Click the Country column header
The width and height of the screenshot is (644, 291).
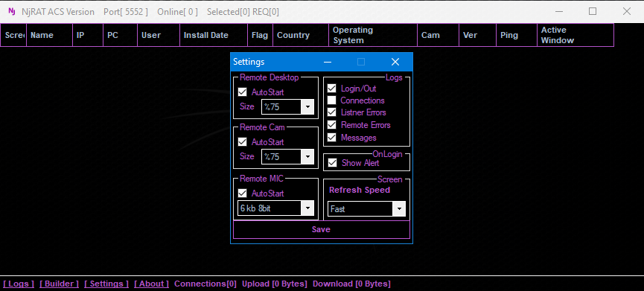click(x=301, y=35)
